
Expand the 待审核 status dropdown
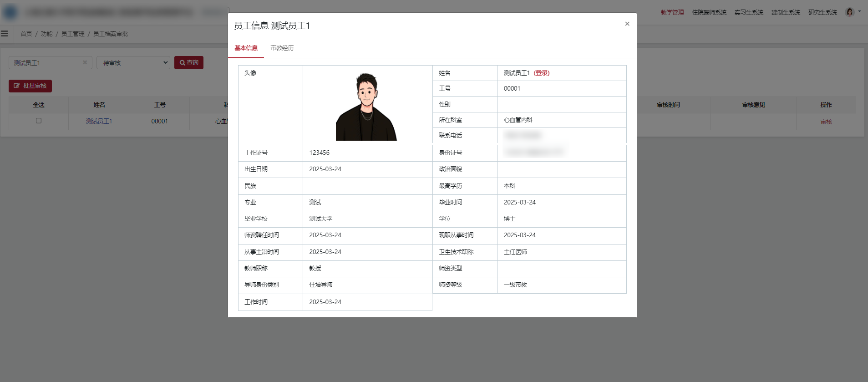pyautogui.click(x=133, y=63)
